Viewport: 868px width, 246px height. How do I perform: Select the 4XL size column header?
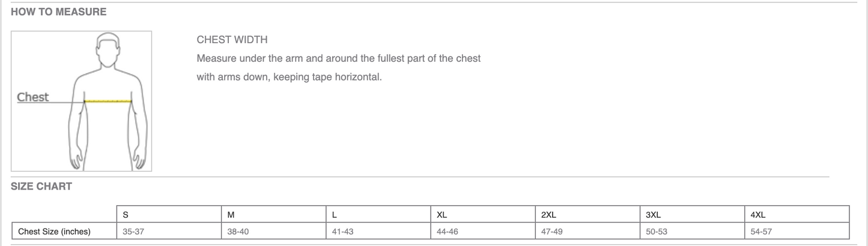798,214
